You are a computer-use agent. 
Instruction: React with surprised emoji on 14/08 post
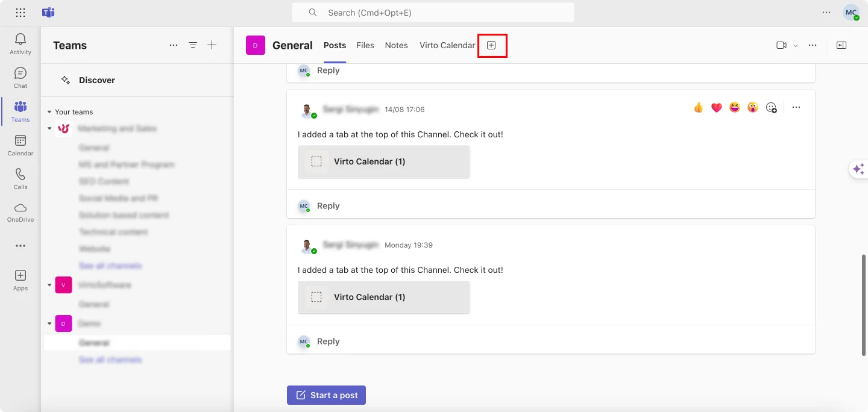753,107
